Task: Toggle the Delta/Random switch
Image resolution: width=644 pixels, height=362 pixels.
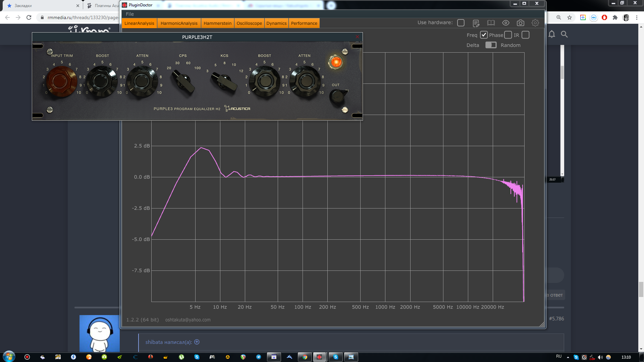Action: pyautogui.click(x=491, y=45)
